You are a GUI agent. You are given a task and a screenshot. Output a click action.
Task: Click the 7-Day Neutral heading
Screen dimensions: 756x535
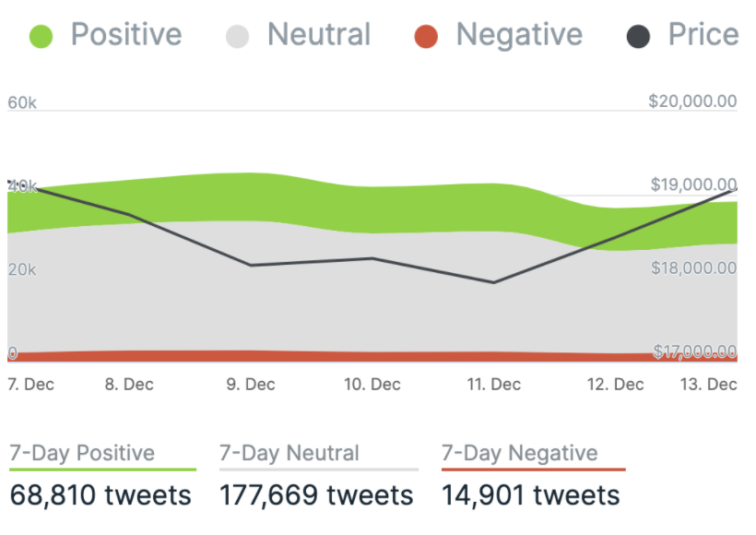click(289, 453)
